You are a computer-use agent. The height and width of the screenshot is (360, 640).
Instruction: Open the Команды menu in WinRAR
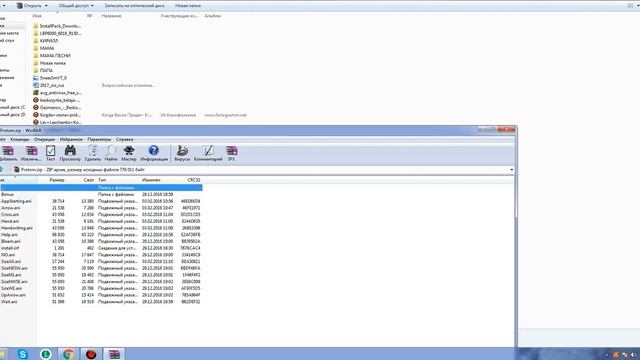click(20, 140)
